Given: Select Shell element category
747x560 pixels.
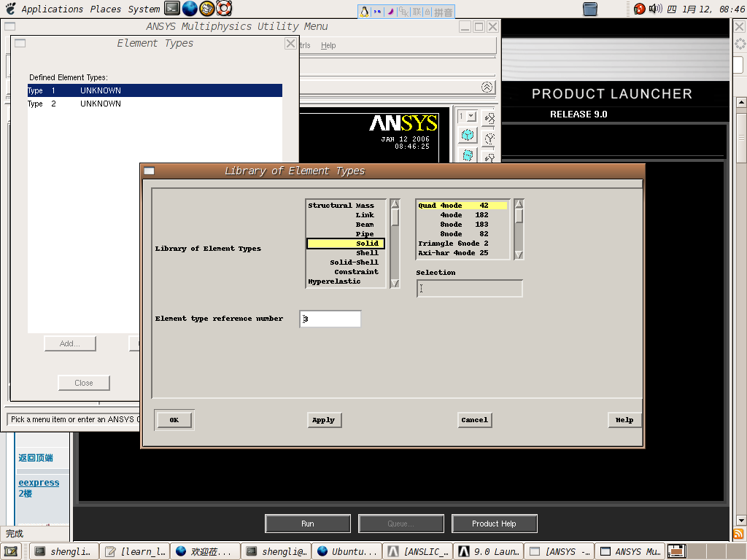Looking at the screenshot, I should pos(346,253).
